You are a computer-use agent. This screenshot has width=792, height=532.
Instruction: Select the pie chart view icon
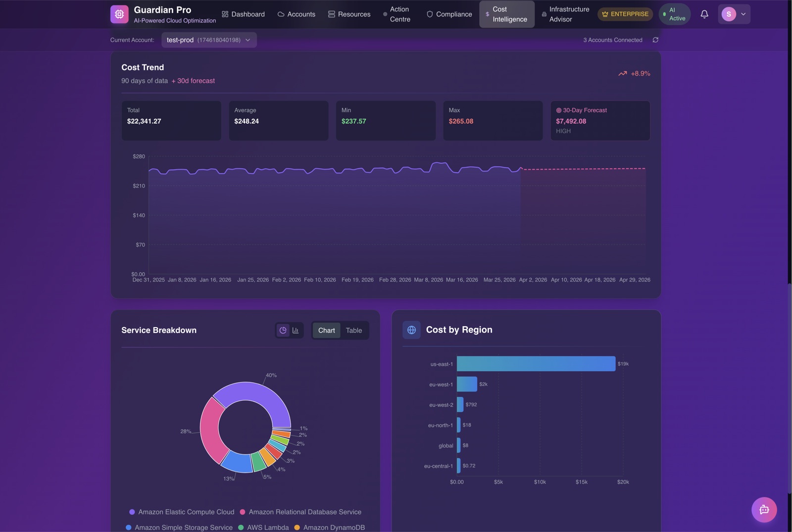283,330
